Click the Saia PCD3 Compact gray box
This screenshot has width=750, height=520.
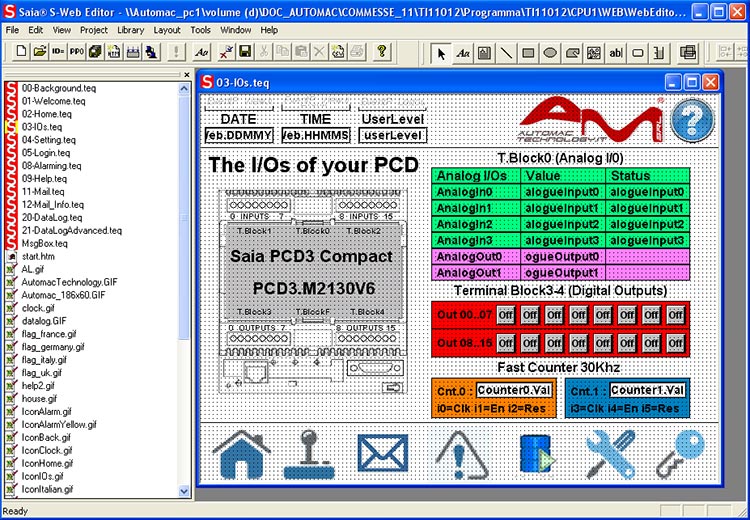pyautogui.click(x=313, y=271)
